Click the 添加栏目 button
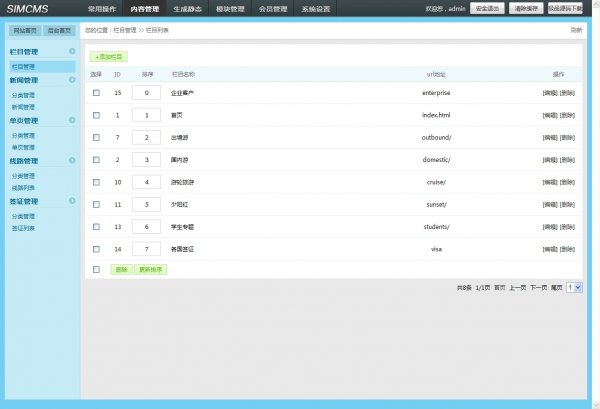600x409 pixels. pyautogui.click(x=109, y=57)
